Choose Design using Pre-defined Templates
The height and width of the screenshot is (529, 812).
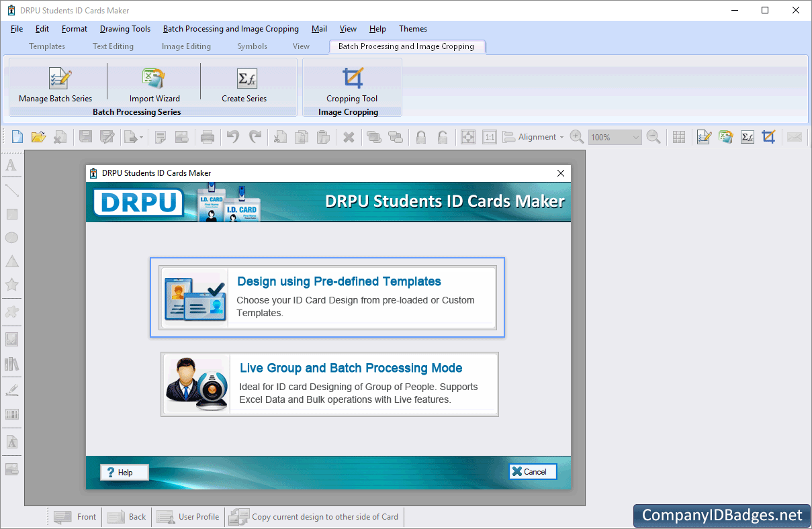[x=328, y=297]
